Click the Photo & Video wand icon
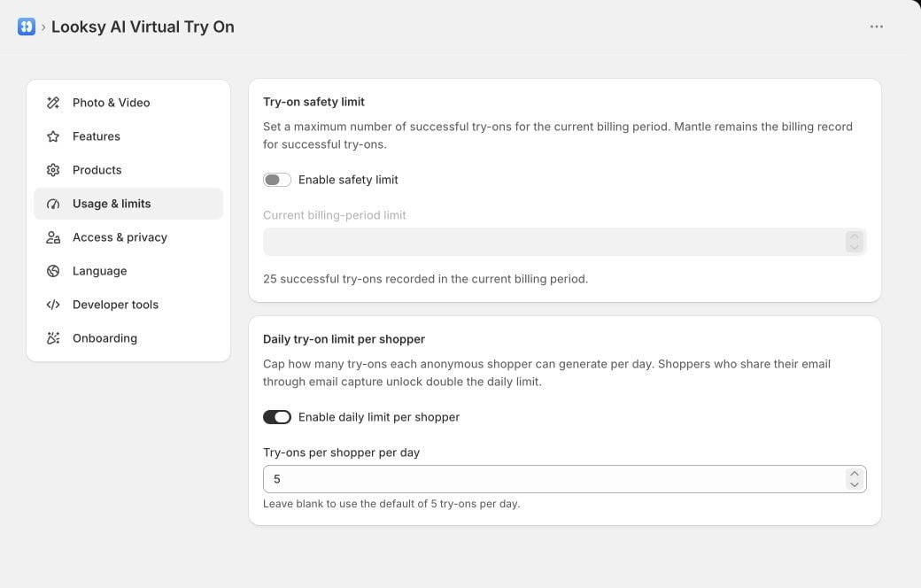 coord(53,103)
